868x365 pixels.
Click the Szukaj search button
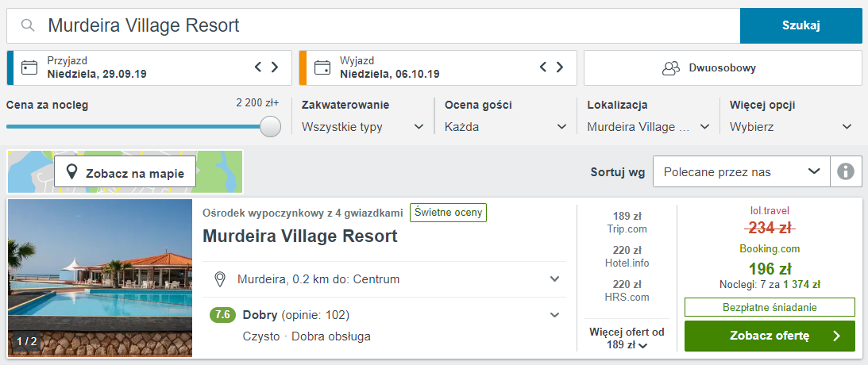point(801,25)
